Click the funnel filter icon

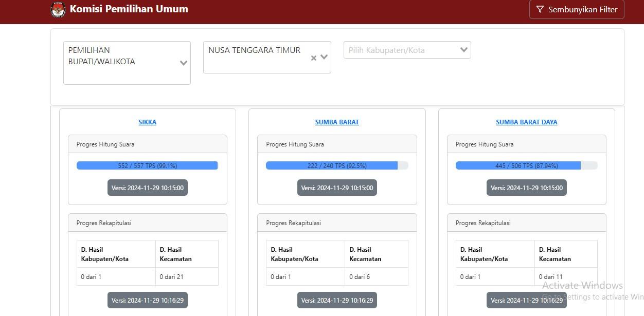(x=540, y=9)
